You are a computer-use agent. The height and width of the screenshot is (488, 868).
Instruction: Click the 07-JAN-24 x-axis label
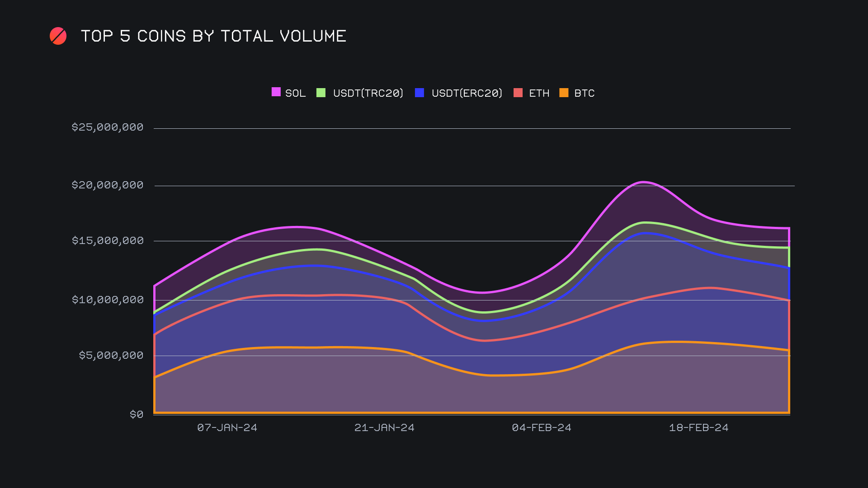click(227, 427)
